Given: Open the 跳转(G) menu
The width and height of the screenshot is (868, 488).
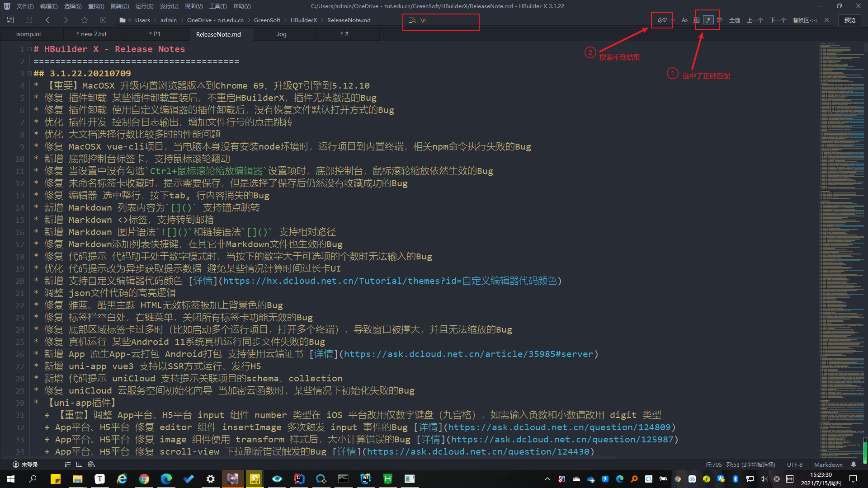Looking at the screenshot, I should pos(119,6).
